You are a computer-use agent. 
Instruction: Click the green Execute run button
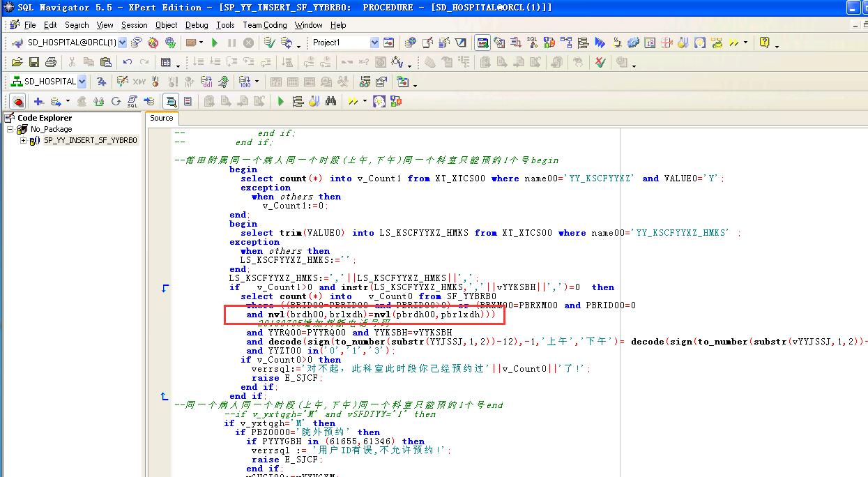pyautogui.click(x=215, y=43)
